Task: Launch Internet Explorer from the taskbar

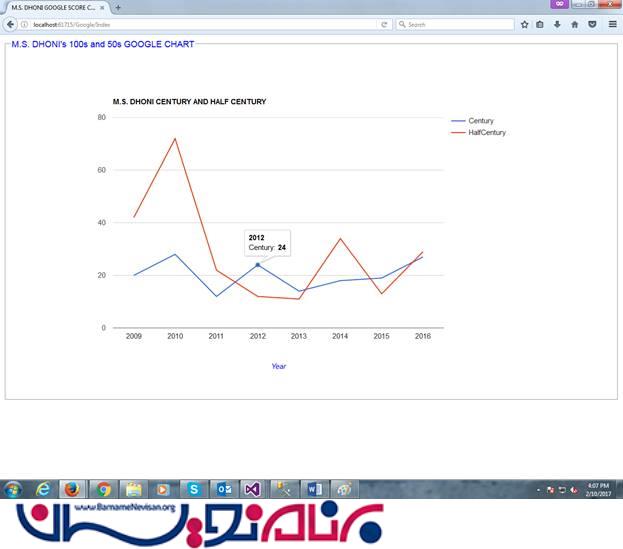Action: click(x=43, y=489)
